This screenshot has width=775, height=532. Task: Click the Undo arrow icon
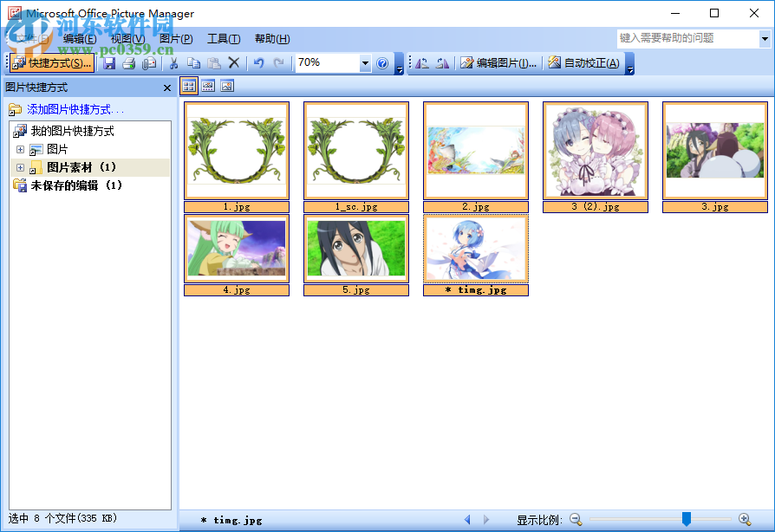click(258, 63)
